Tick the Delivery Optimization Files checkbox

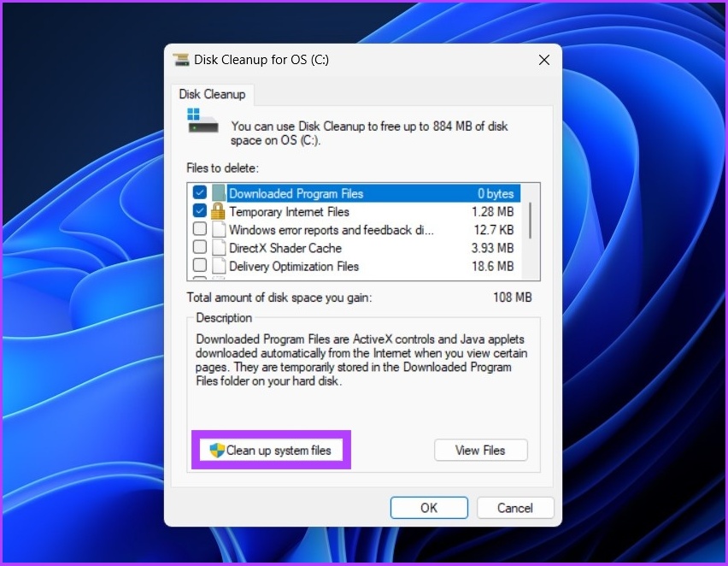(x=200, y=265)
